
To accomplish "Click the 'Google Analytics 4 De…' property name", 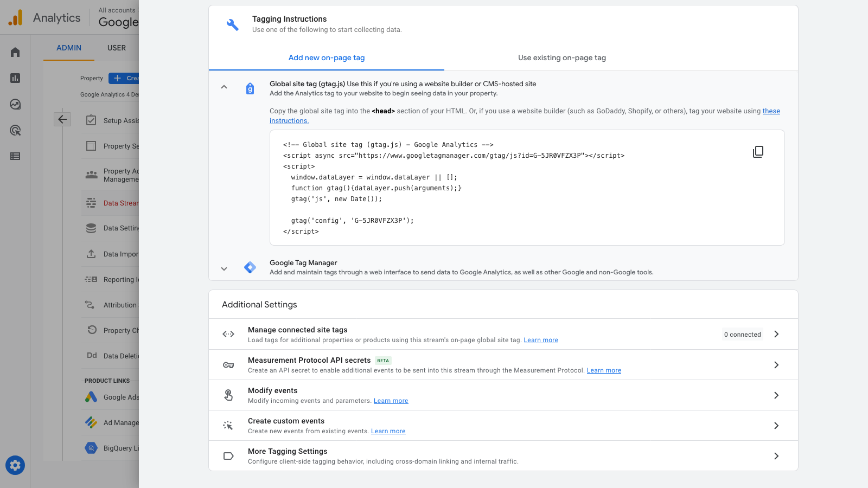I will click(110, 94).
